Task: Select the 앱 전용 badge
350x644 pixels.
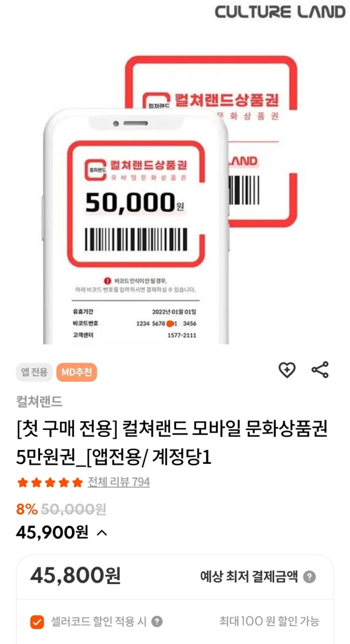Action: pyautogui.click(x=34, y=372)
